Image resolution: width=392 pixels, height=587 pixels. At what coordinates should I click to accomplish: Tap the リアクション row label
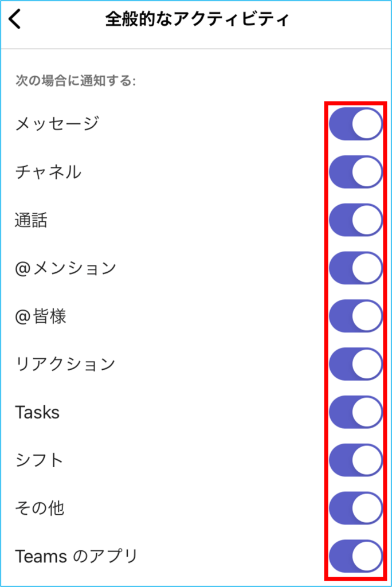coord(65,364)
